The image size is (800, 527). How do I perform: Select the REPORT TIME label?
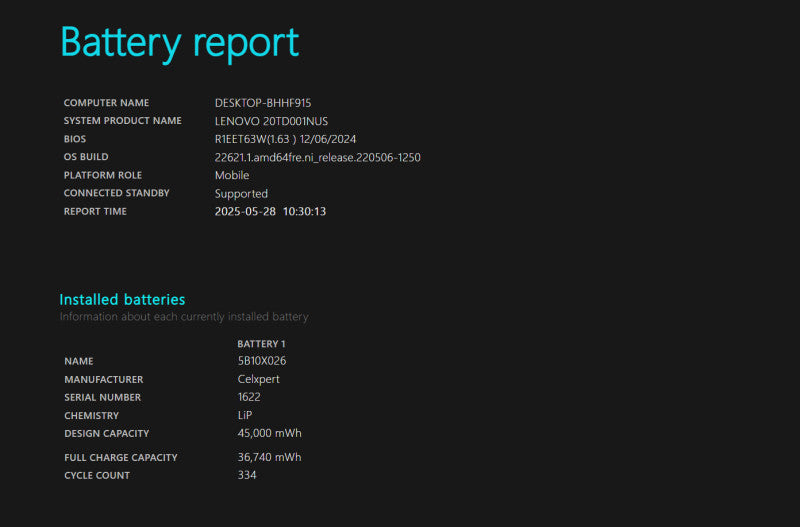[x=95, y=211]
